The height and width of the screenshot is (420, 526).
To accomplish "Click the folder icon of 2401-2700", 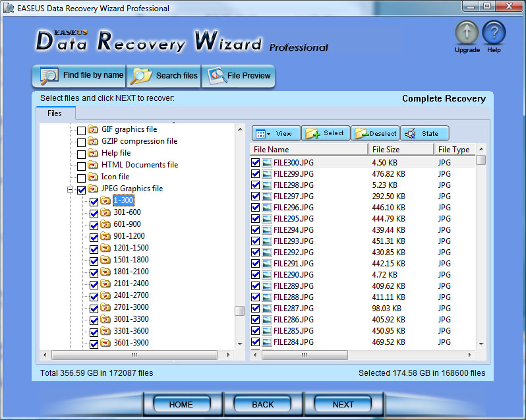I will click(105, 295).
